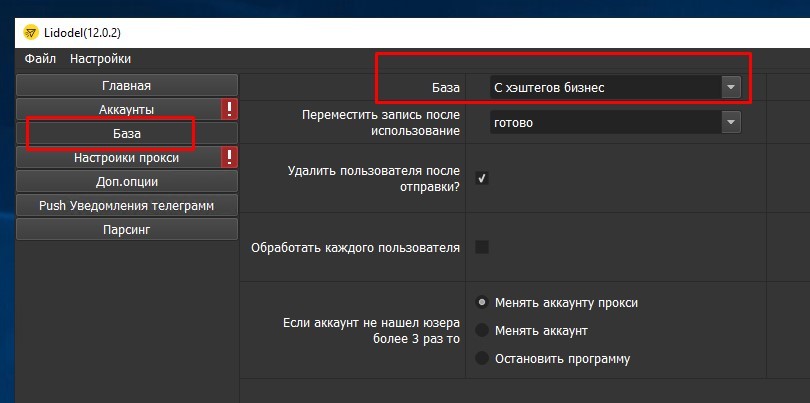Uncheck 'Удалить пользователя после отправки?' checkbox
This screenshot has height=403, width=810.
pos(481,178)
